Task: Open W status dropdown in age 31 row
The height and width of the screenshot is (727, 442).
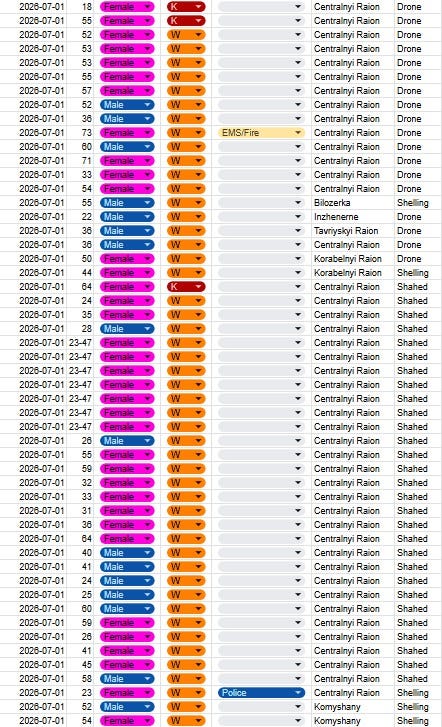Action: tap(186, 510)
